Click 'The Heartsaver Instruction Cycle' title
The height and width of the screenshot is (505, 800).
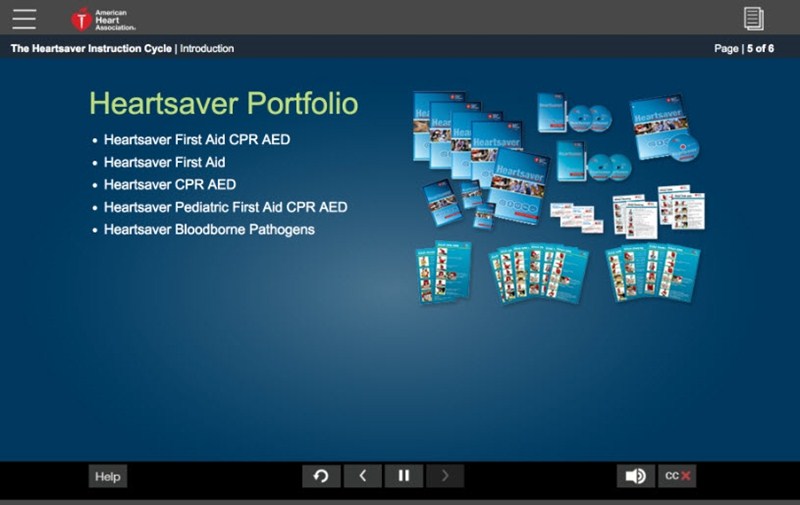click(91, 48)
